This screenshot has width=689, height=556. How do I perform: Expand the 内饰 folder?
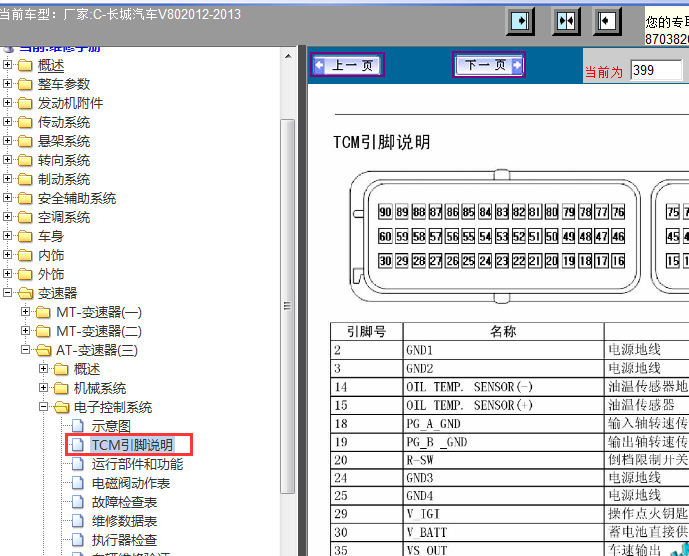7,254
